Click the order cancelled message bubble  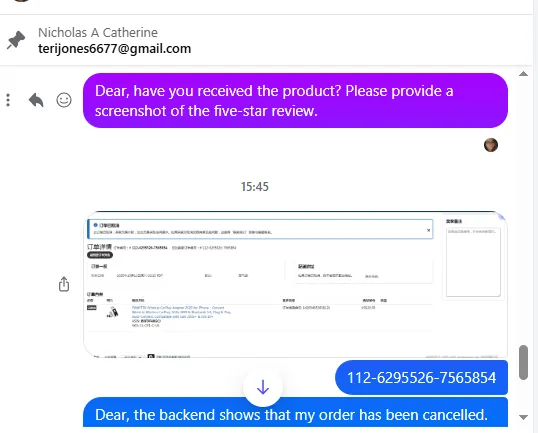[295, 412]
